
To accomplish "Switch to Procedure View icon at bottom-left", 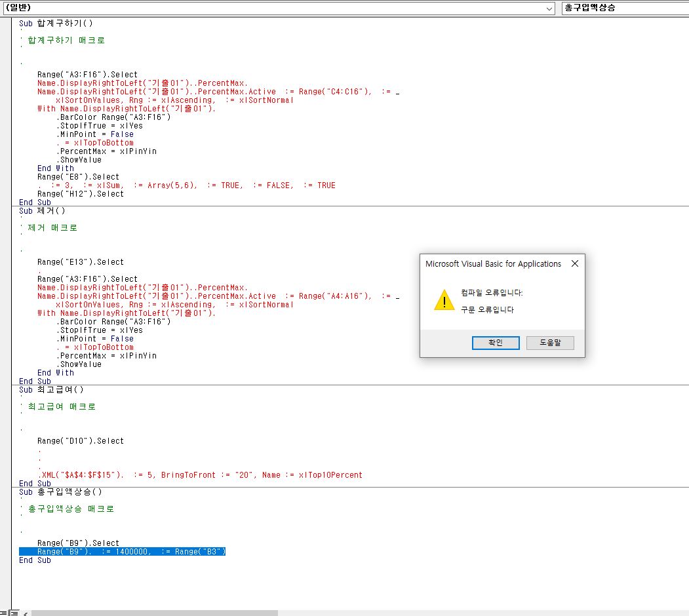I will (4, 613).
